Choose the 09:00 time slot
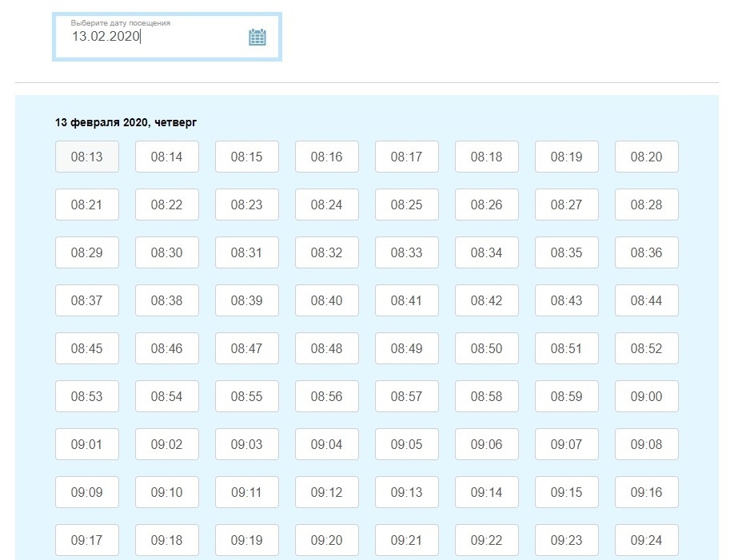Image resolution: width=738 pixels, height=560 pixels. pyautogui.click(x=647, y=396)
